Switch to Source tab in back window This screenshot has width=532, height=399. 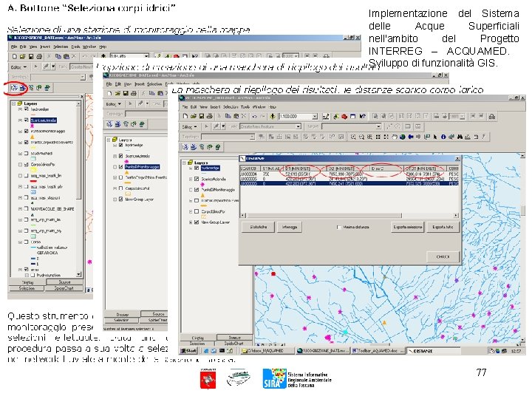[x=65, y=282]
